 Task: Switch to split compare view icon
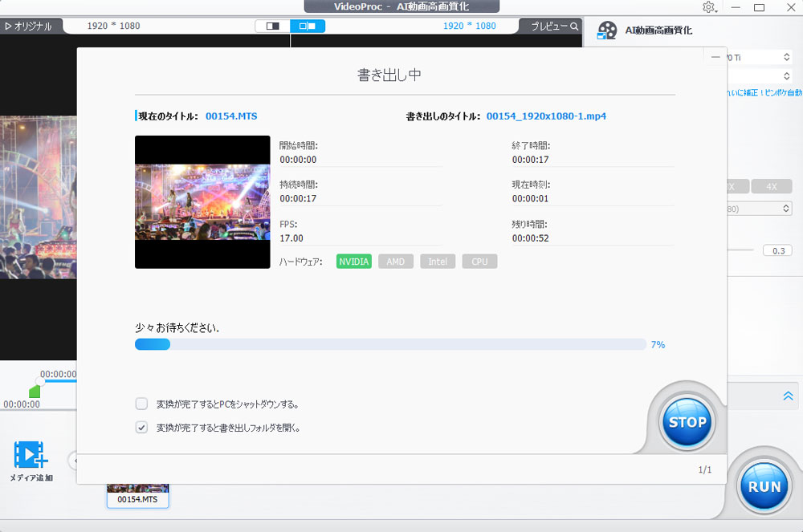(x=308, y=26)
